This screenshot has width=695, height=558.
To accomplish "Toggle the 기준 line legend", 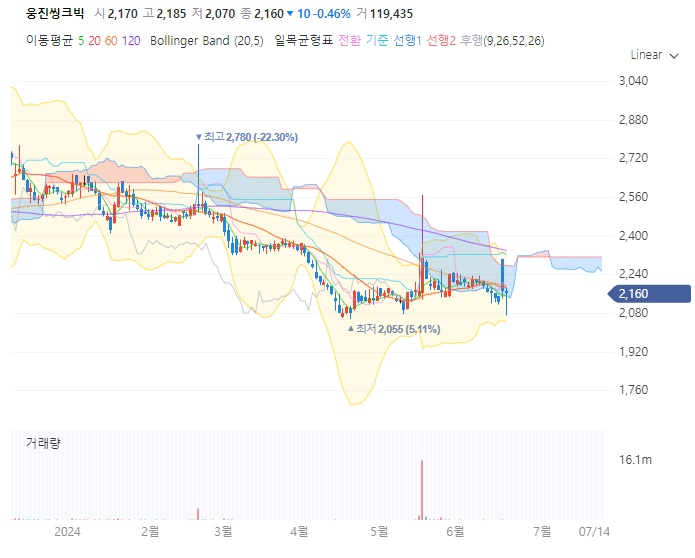I will coord(377,41).
